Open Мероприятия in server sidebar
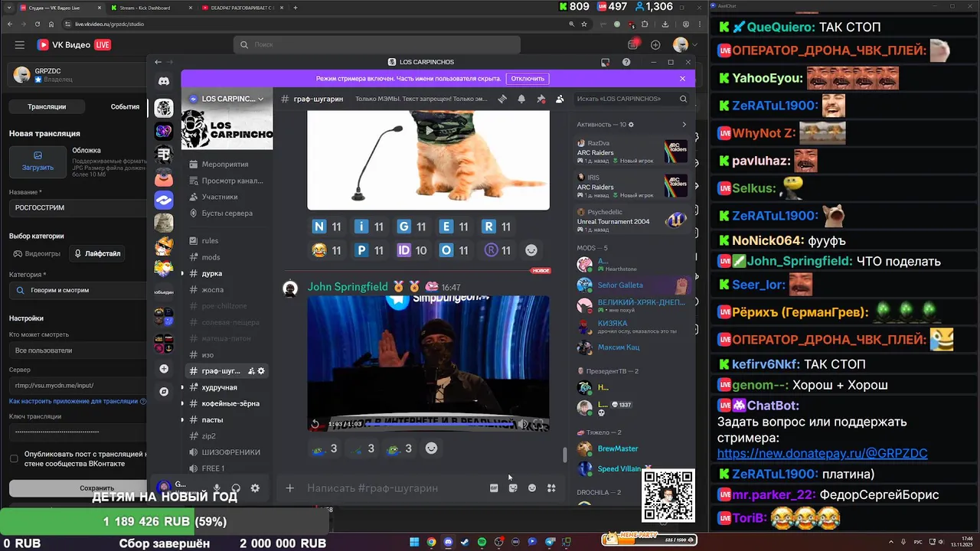The image size is (980, 551). tap(227, 164)
